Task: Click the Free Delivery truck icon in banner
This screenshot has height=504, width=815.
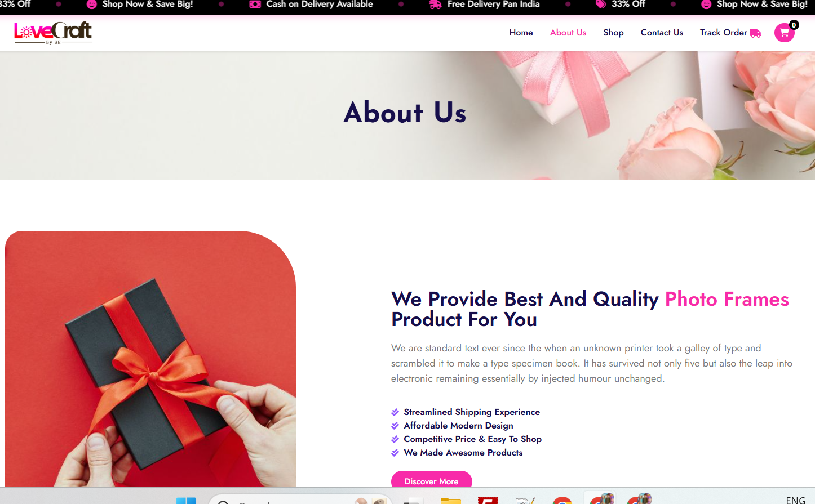Action: [x=435, y=4]
